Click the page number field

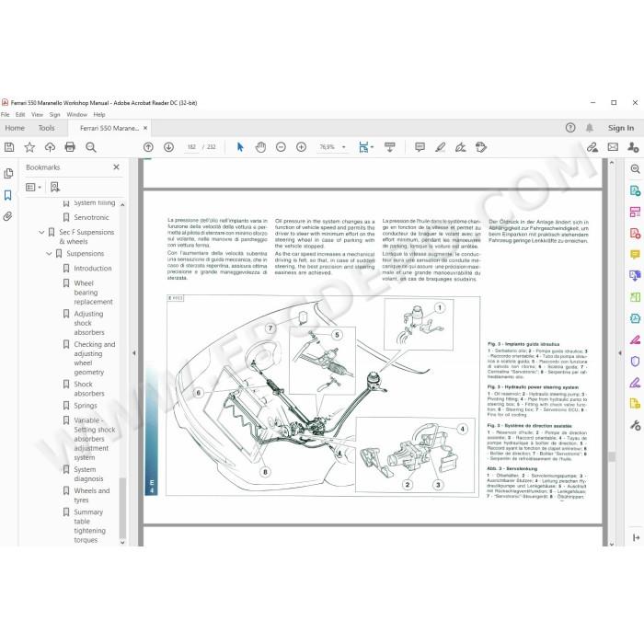tap(191, 147)
